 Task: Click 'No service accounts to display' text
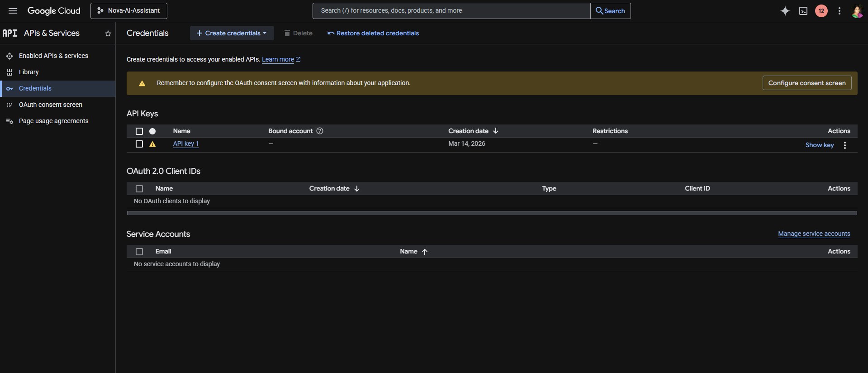pyautogui.click(x=177, y=264)
